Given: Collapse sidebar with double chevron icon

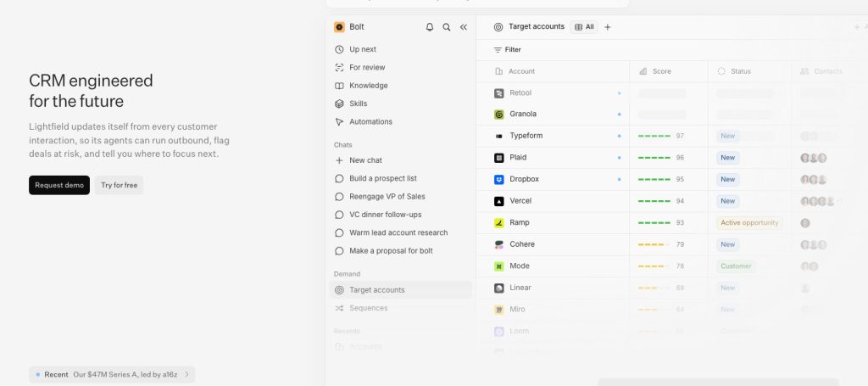Looking at the screenshot, I should point(464,26).
